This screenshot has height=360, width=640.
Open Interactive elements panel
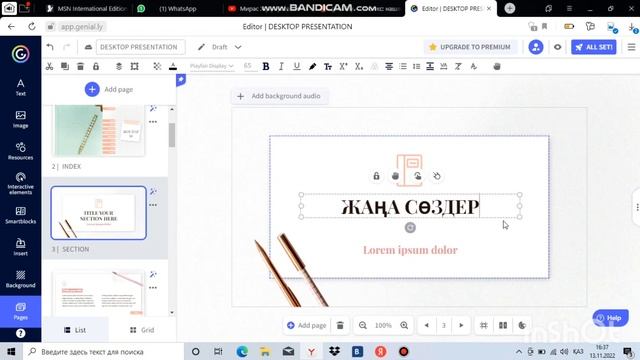[x=20, y=183]
